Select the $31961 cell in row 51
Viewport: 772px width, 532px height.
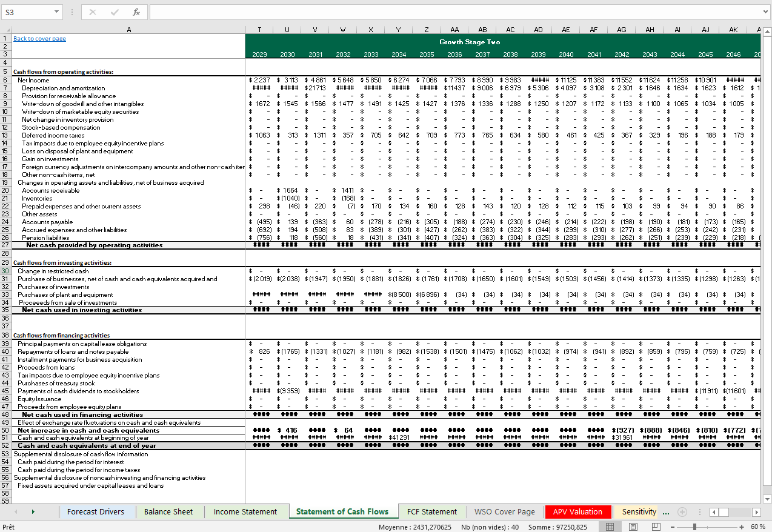click(622, 437)
